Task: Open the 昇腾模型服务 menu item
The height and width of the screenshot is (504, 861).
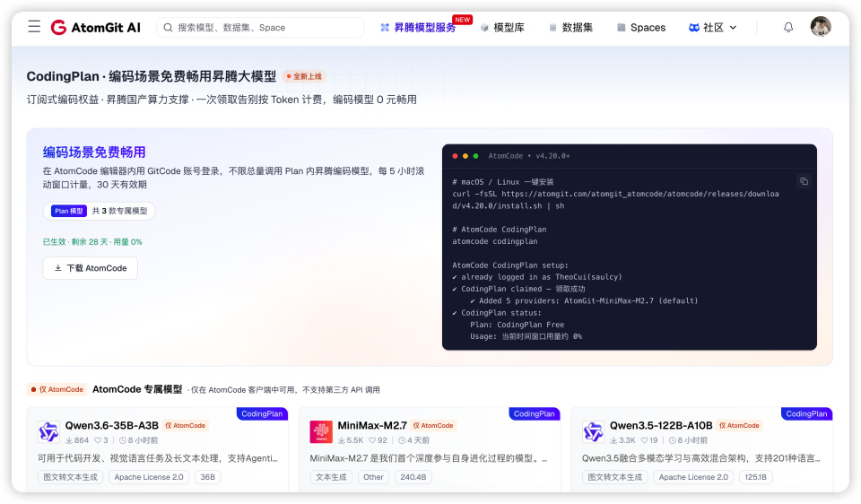Action: click(419, 28)
